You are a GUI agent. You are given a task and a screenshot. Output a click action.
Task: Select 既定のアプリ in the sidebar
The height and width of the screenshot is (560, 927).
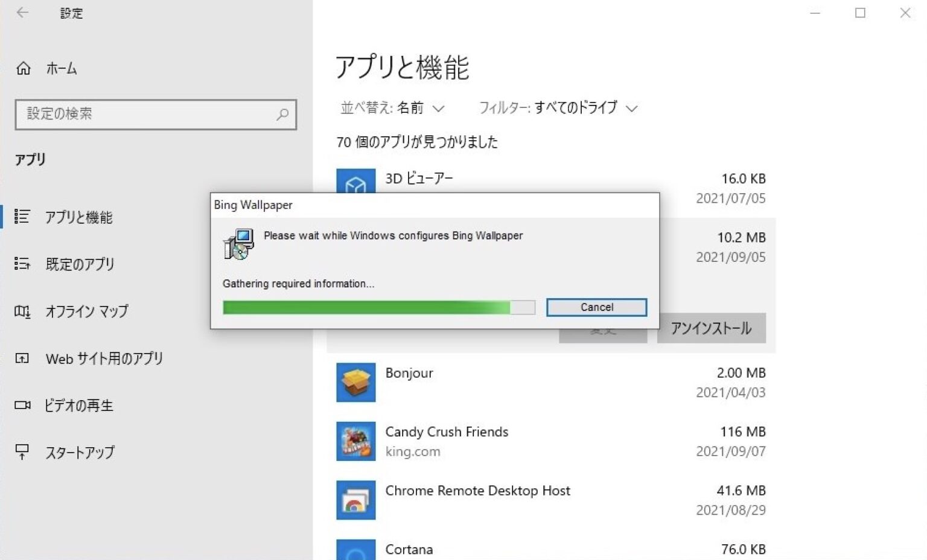(80, 264)
